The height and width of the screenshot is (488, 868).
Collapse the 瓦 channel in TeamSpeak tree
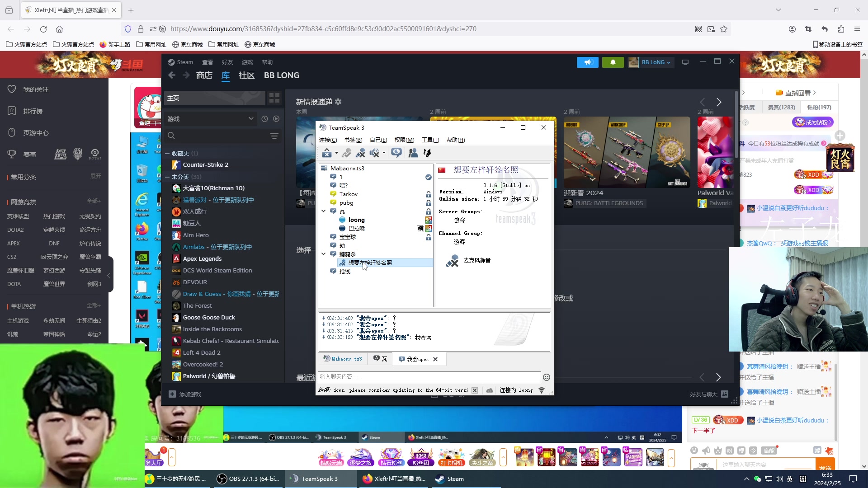[324, 211]
